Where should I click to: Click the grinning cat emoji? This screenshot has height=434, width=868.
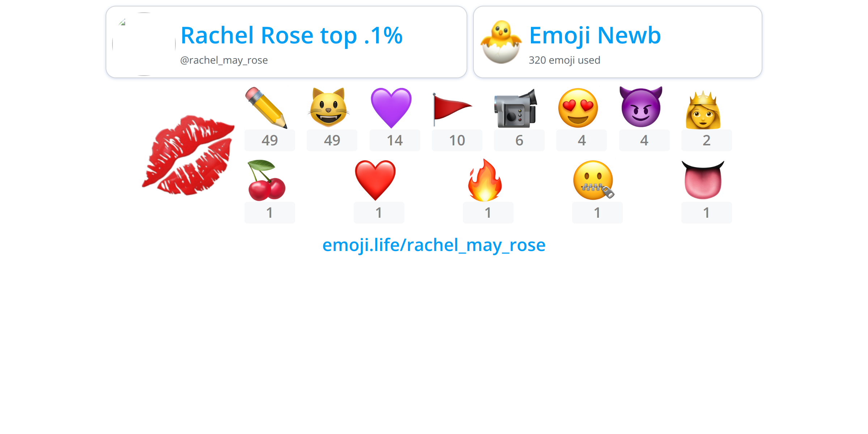coord(328,108)
